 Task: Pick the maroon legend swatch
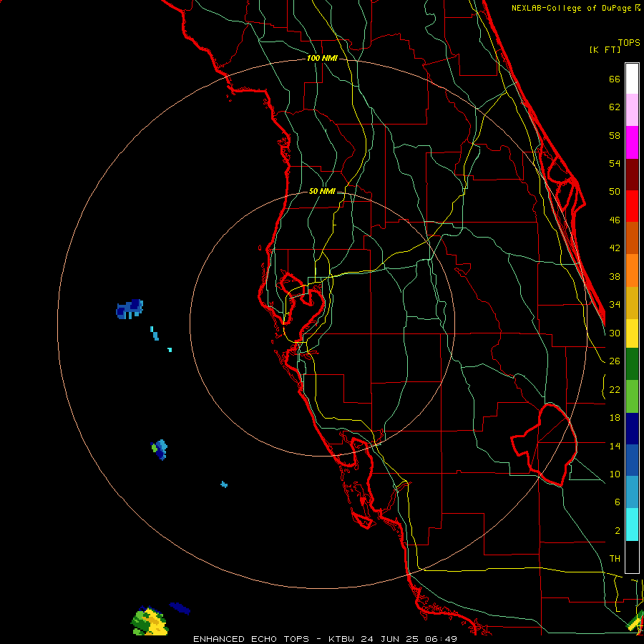click(x=632, y=175)
